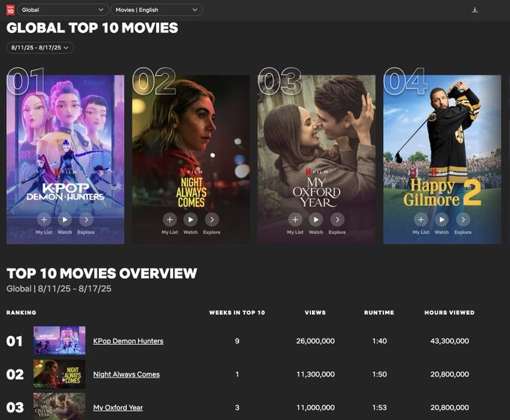Click the Views column header

click(315, 313)
